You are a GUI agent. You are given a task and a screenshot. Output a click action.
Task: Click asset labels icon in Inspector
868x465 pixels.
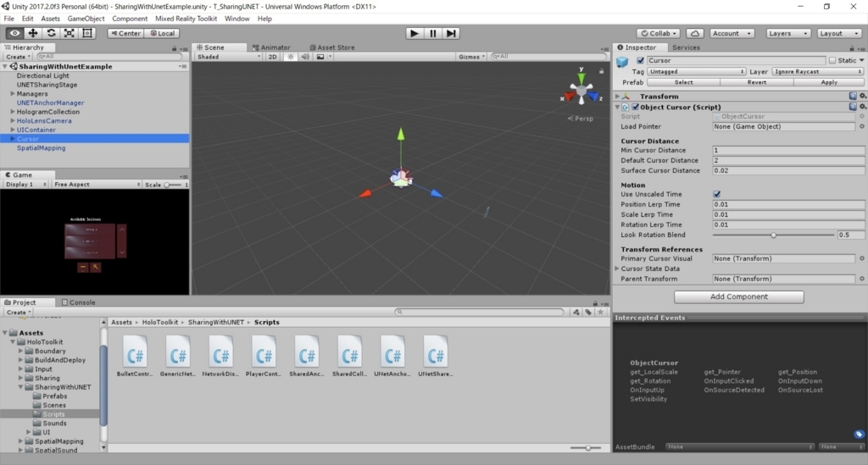click(859, 435)
